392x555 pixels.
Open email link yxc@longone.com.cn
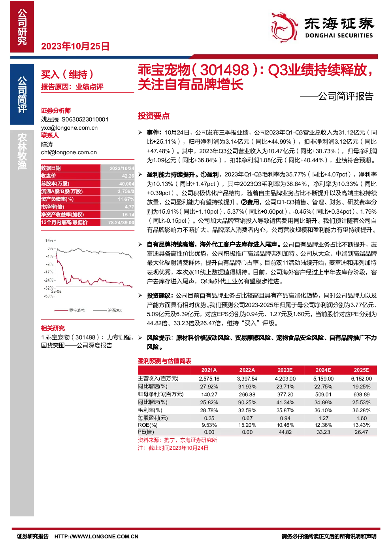(x=69, y=128)
